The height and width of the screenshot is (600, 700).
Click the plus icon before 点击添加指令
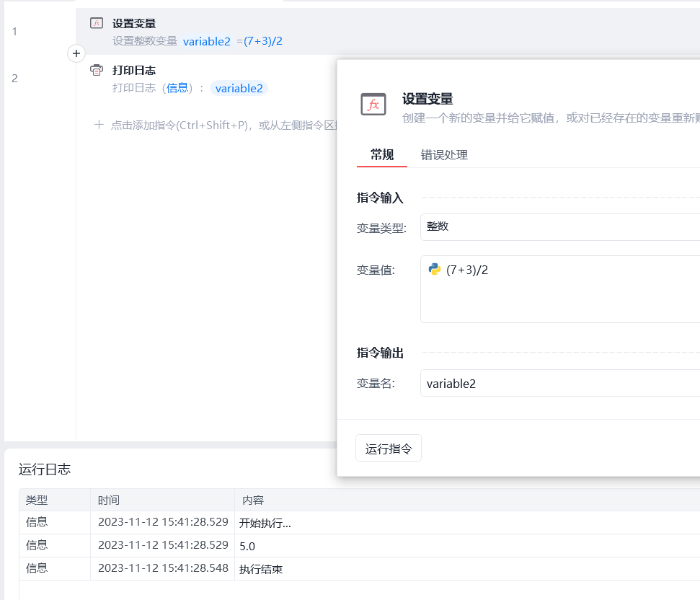coord(99,125)
